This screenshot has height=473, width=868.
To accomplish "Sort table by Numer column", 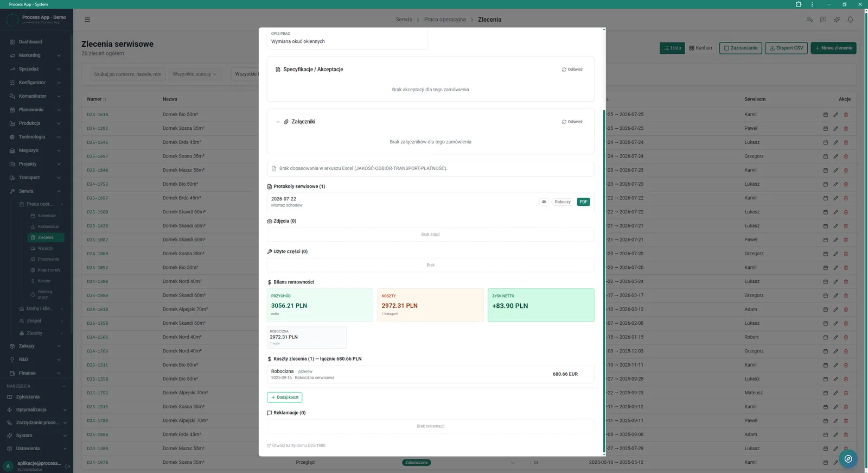I will pyautogui.click(x=97, y=99).
